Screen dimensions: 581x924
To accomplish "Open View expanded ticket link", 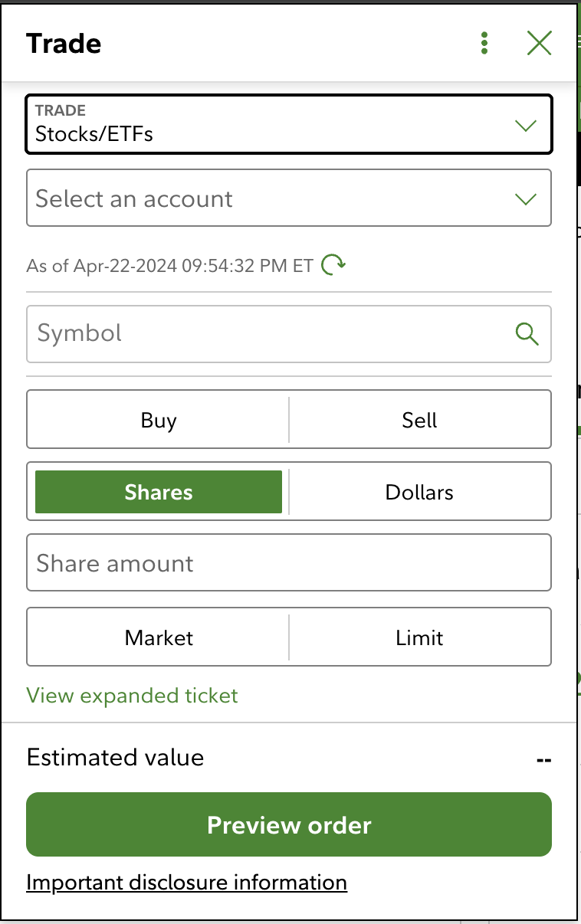I will [x=133, y=696].
